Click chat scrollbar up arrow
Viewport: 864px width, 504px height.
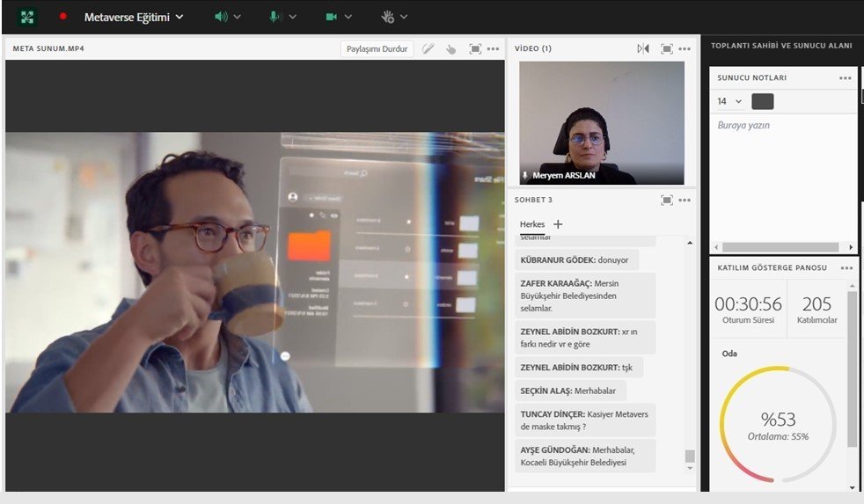(690, 243)
